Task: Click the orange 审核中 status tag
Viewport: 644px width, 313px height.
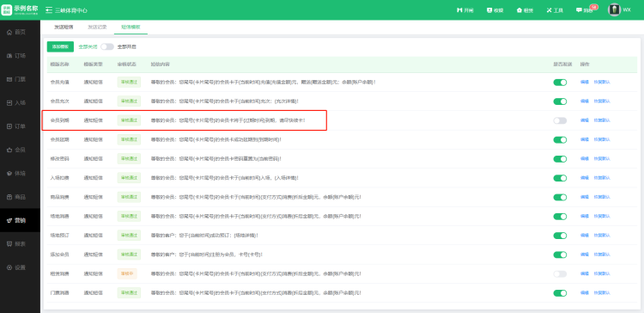Action: pyautogui.click(x=127, y=273)
